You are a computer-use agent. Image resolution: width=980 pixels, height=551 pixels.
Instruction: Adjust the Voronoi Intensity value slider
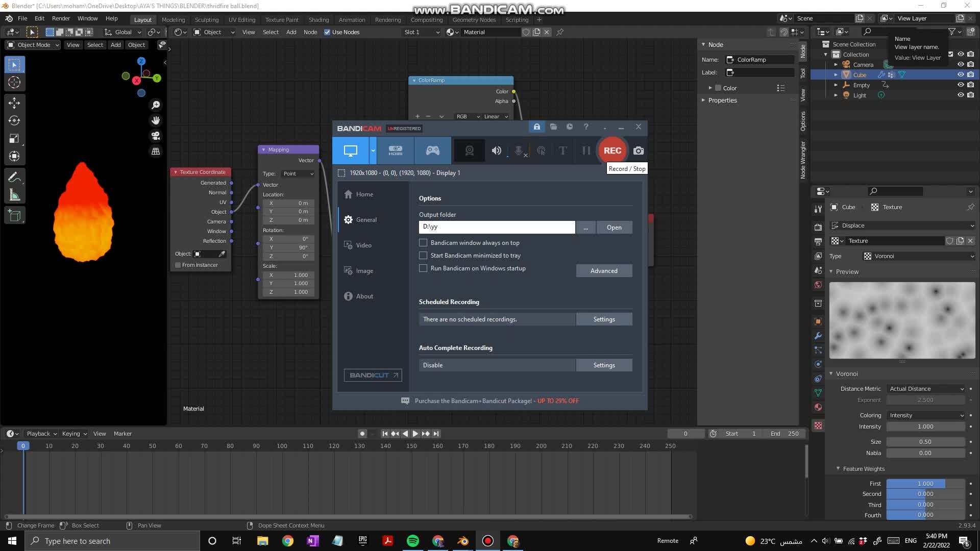coord(925,427)
